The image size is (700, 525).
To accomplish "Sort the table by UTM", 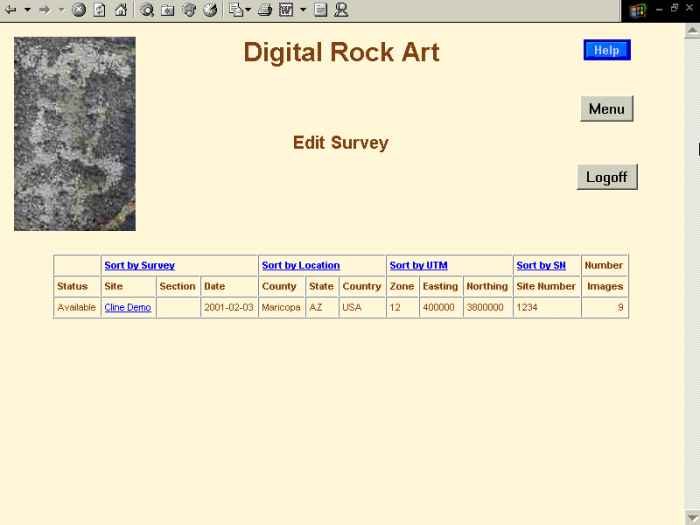I will point(418,266).
